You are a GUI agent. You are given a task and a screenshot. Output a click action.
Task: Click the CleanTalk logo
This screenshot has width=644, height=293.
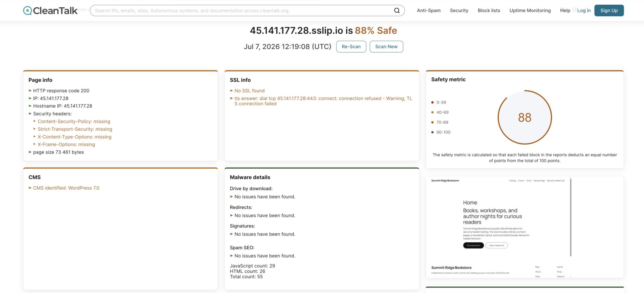(50, 11)
